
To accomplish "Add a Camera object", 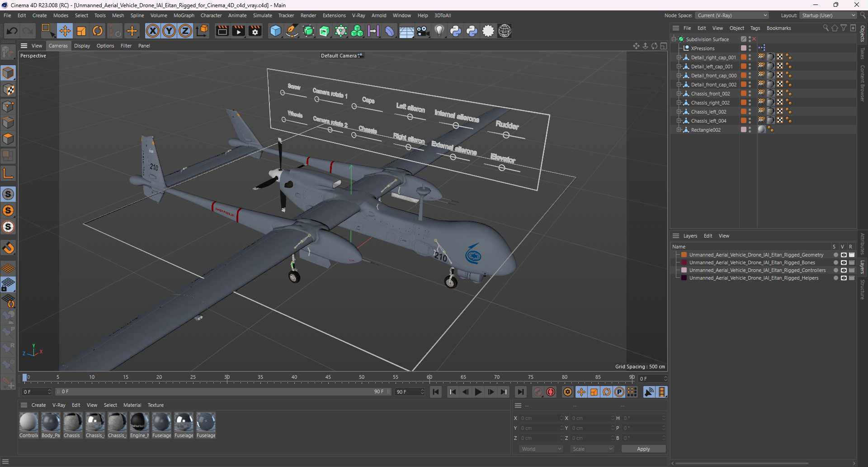I will [x=423, y=31].
